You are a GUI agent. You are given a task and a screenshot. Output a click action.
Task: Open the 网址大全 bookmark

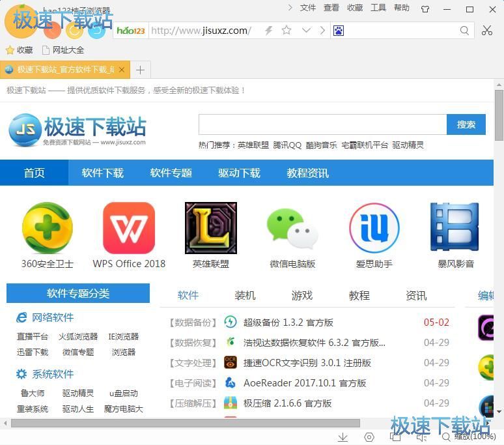coord(63,50)
